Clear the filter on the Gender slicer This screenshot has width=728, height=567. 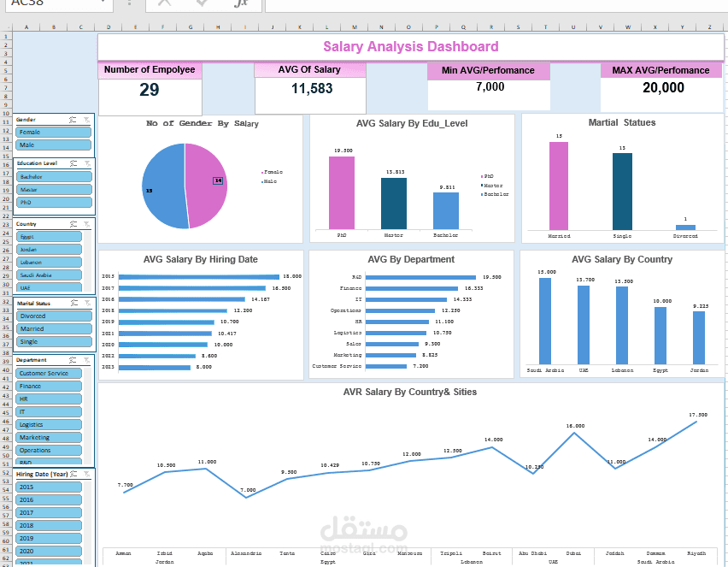tap(87, 120)
